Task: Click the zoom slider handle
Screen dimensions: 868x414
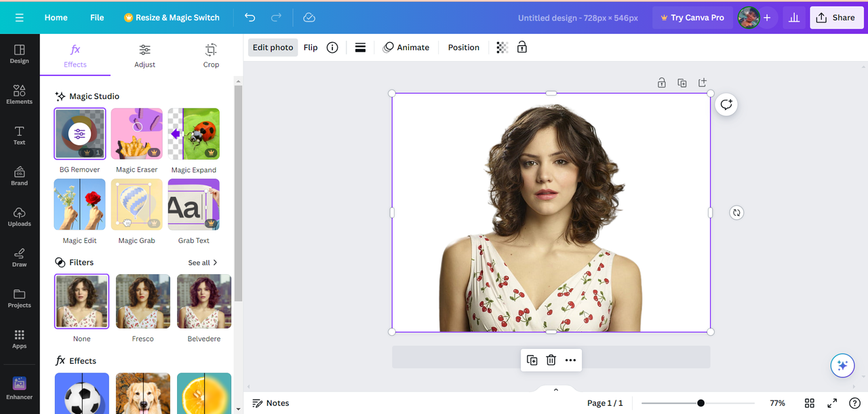Action: [701, 403]
